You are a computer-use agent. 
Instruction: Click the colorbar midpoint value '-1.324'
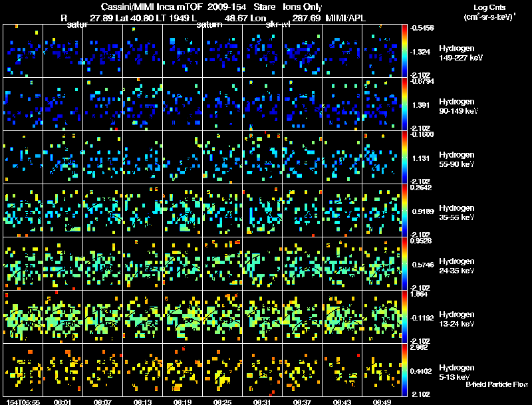click(x=421, y=52)
